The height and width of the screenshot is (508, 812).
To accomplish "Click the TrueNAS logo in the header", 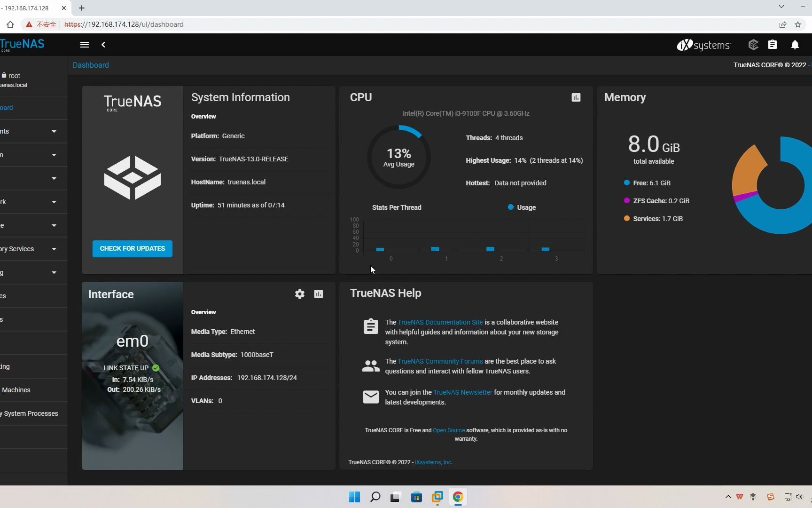I will click(x=22, y=45).
